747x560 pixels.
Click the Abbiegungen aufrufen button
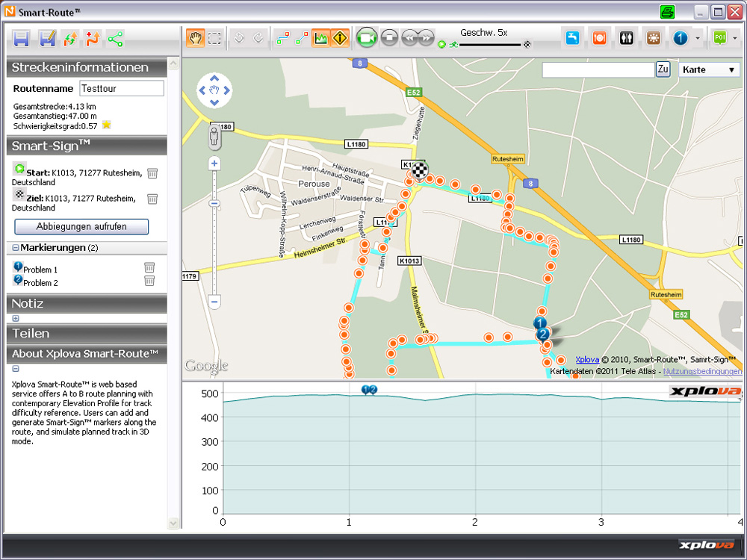pos(81,227)
